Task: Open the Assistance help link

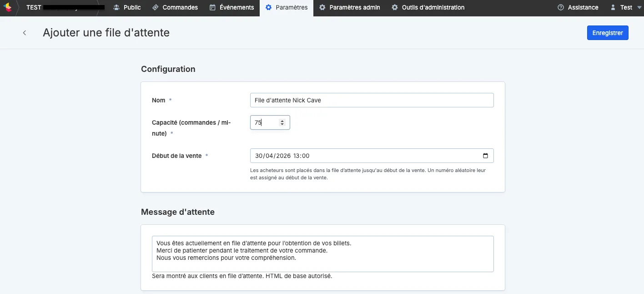Action: [578, 7]
